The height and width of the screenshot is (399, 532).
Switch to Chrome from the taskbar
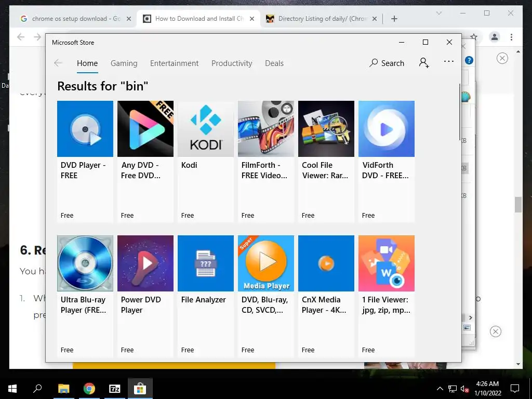89,389
